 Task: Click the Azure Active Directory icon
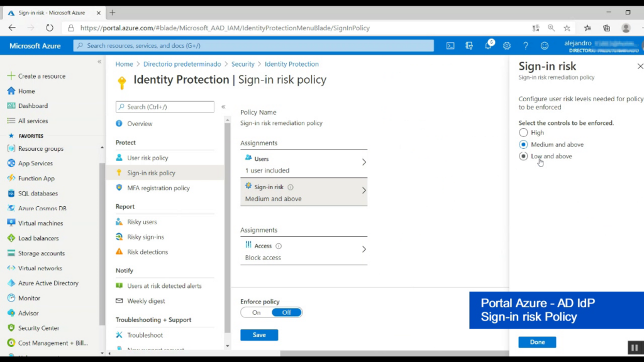coord(11,283)
